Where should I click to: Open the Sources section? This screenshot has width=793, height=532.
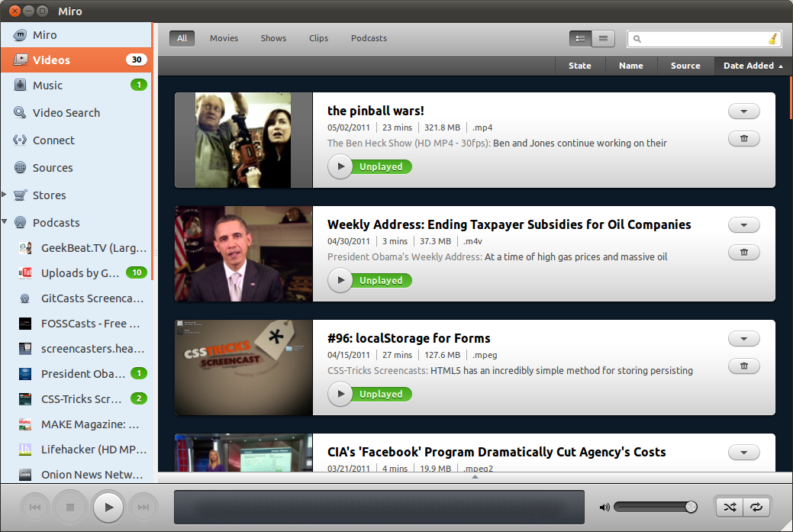point(76,167)
